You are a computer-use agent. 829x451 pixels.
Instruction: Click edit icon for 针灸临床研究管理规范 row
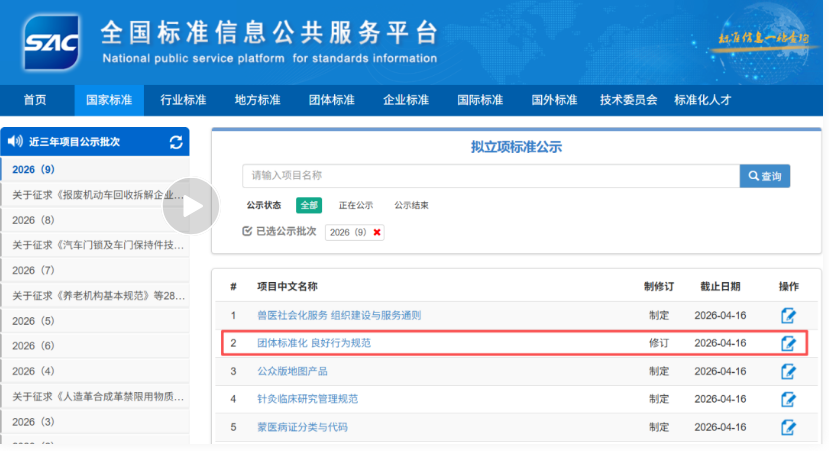tap(788, 399)
